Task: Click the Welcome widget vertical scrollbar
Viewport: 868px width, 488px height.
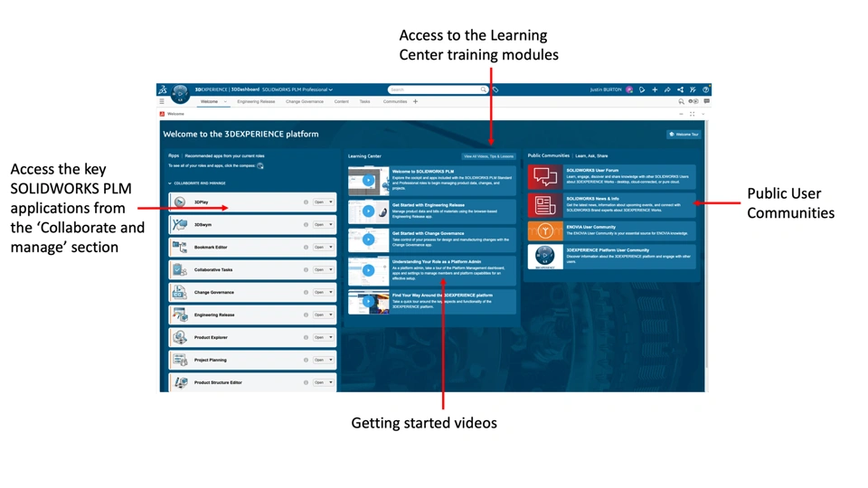Action: pos(706,243)
